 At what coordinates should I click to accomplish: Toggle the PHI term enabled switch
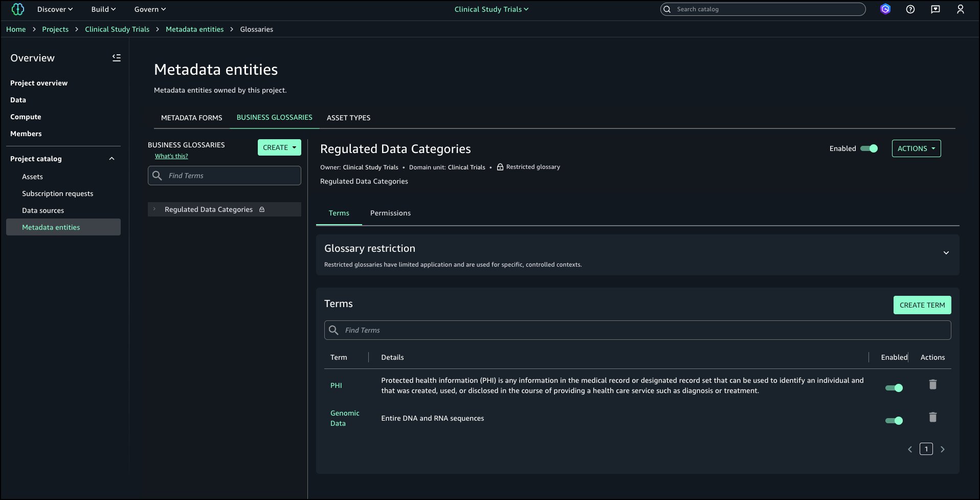tap(894, 388)
